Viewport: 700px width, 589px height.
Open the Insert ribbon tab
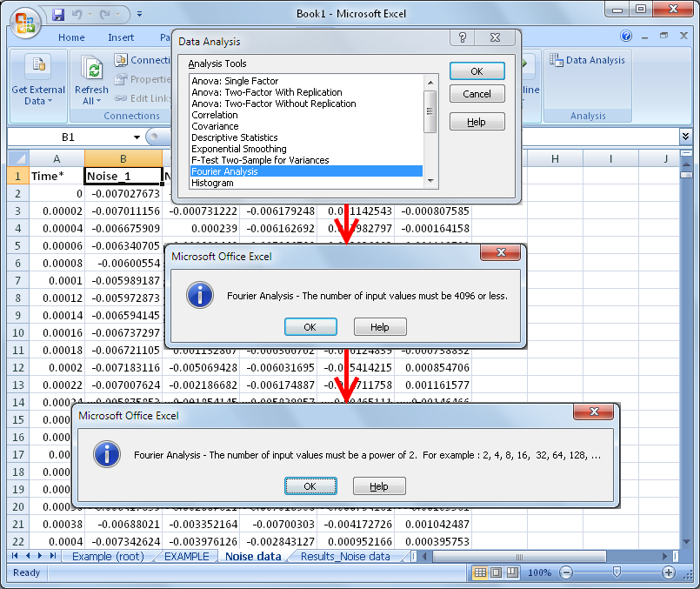point(121,37)
